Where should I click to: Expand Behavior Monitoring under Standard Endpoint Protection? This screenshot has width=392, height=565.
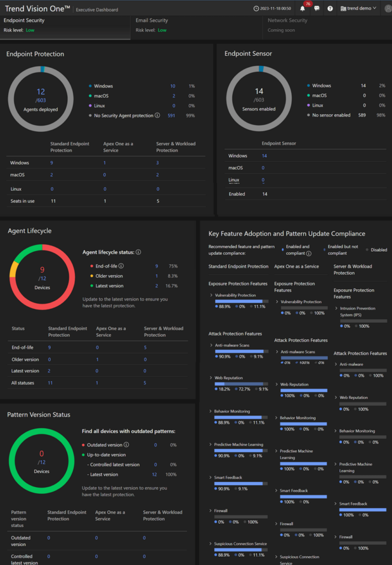(211, 411)
